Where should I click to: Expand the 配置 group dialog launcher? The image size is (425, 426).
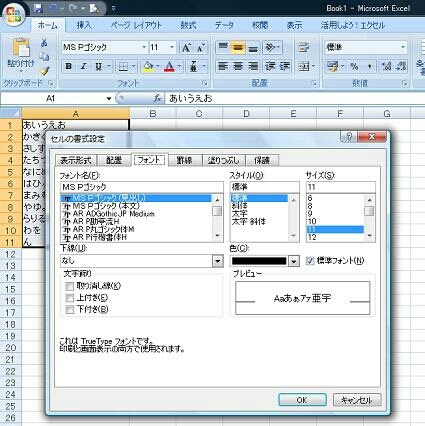point(314,83)
